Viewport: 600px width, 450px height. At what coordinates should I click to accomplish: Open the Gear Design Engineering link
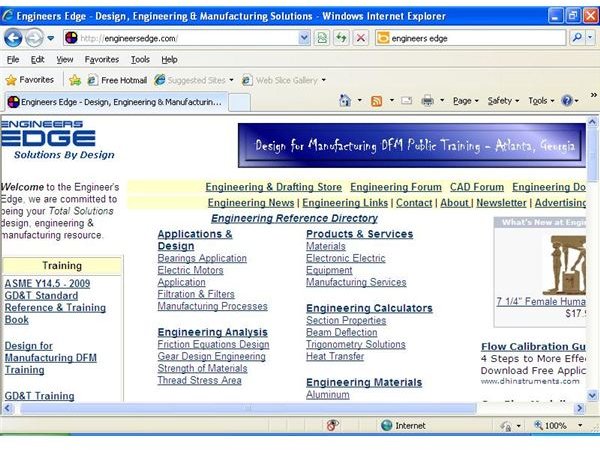(x=212, y=356)
